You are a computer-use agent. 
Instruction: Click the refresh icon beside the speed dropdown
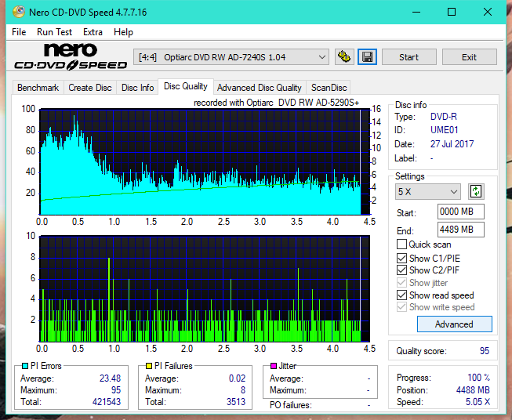(x=476, y=191)
